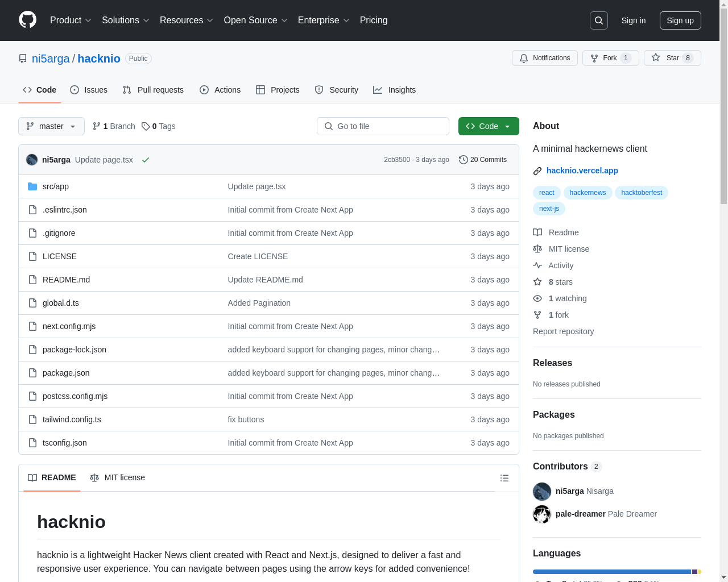
Task: Star the hacknio repository
Action: coord(672,58)
